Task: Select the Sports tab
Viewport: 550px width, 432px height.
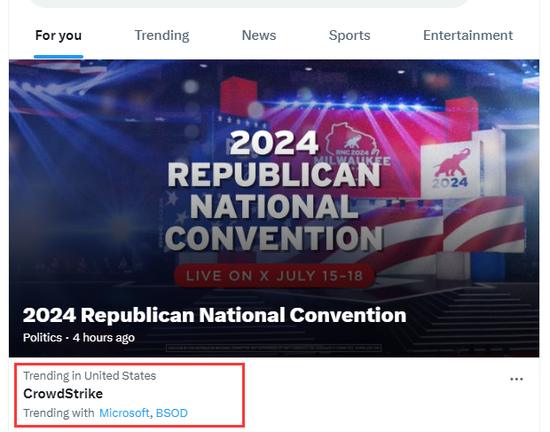Action: click(349, 35)
